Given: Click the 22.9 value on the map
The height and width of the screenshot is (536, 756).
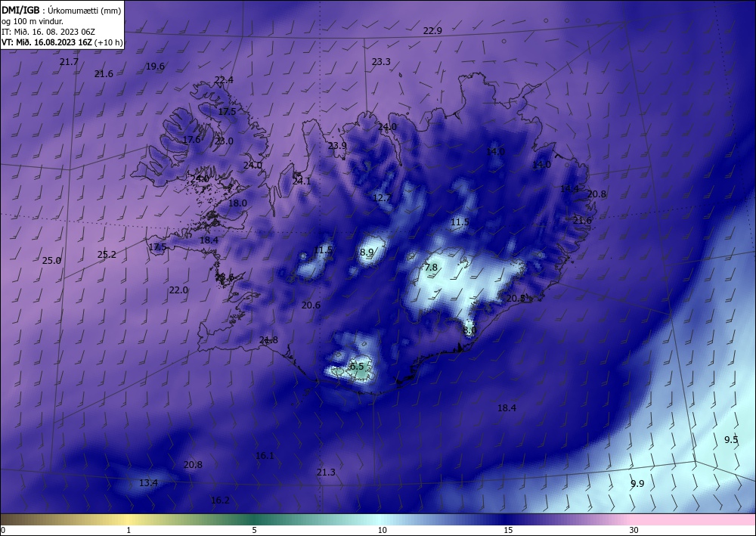Looking at the screenshot, I should pyautogui.click(x=432, y=31).
